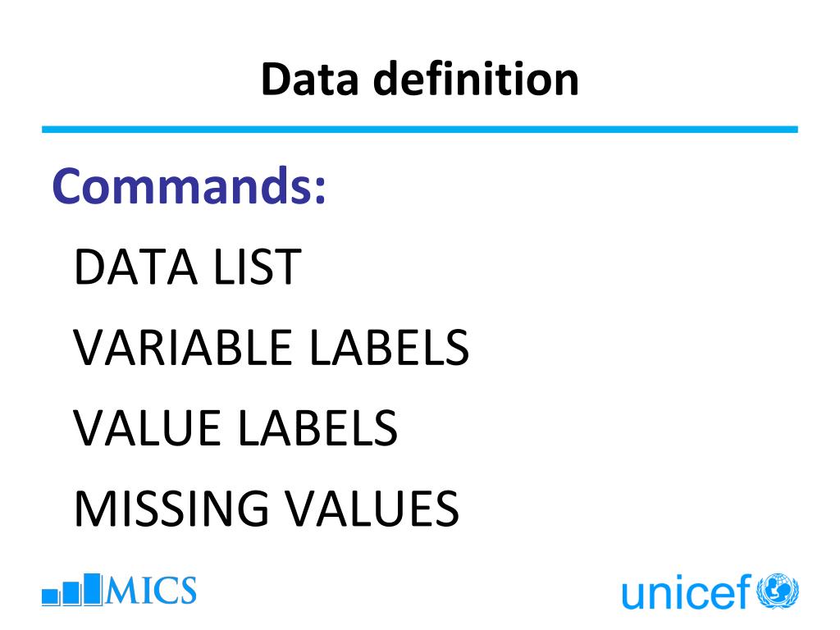The width and height of the screenshot is (840, 630).
Task: Click the word LIST
Action: pyautogui.click(x=257, y=267)
